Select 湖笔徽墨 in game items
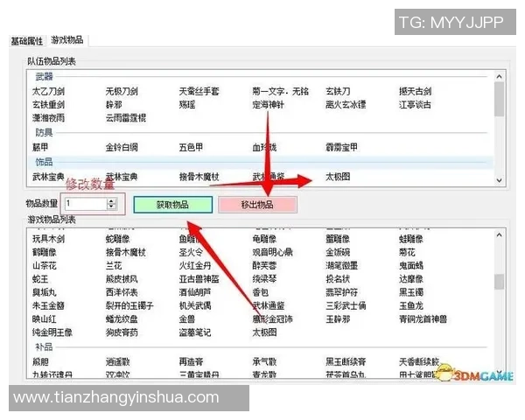Viewport: 525px width, 420px height. (342, 266)
